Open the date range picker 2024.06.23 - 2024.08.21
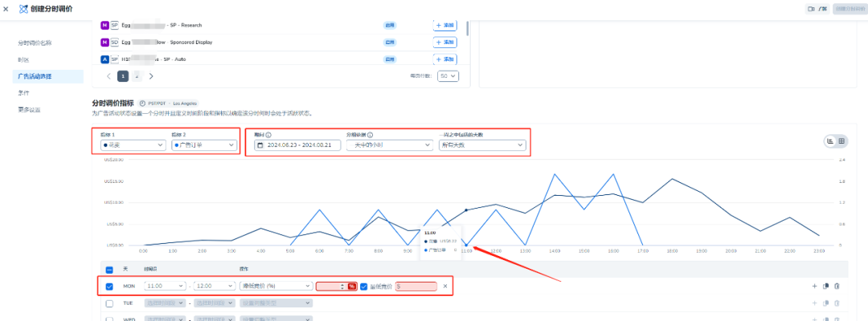The height and width of the screenshot is (321, 868). (x=297, y=144)
